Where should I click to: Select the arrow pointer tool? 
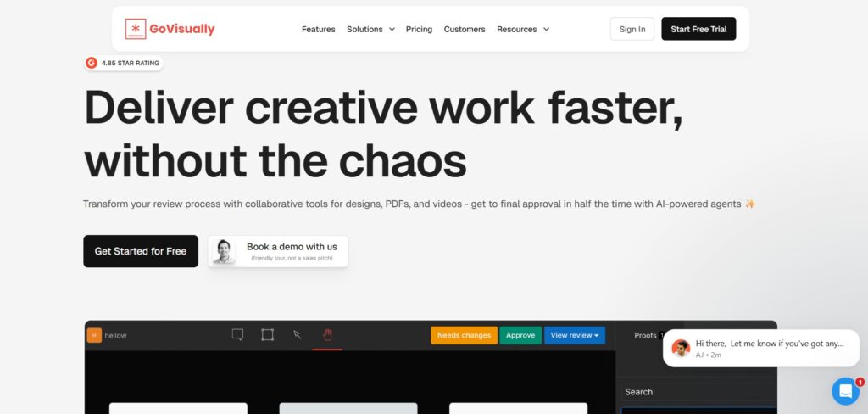point(298,335)
